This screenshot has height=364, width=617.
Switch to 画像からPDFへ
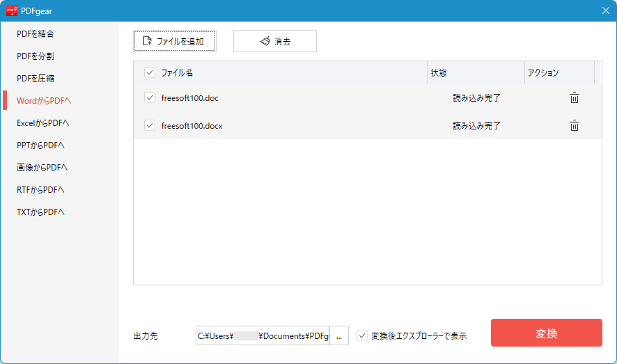coord(42,168)
